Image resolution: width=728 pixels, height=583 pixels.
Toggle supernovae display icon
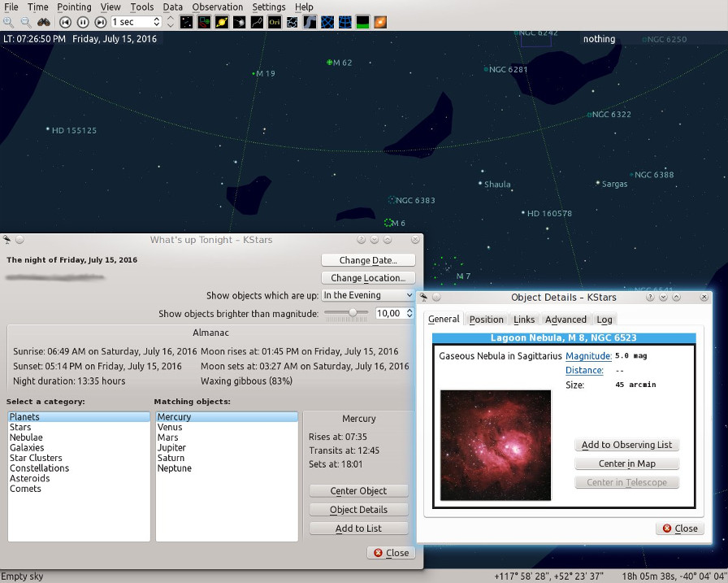pos(239,22)
